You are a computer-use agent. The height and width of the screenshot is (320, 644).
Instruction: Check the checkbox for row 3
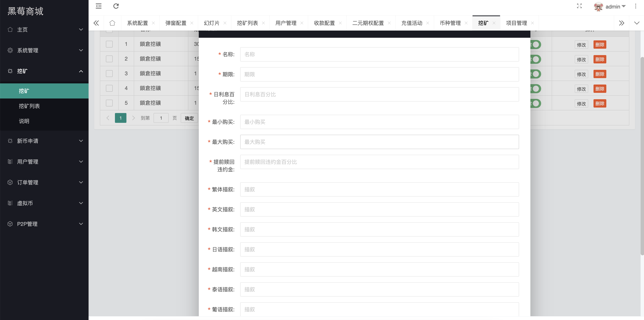click(109, 73)
